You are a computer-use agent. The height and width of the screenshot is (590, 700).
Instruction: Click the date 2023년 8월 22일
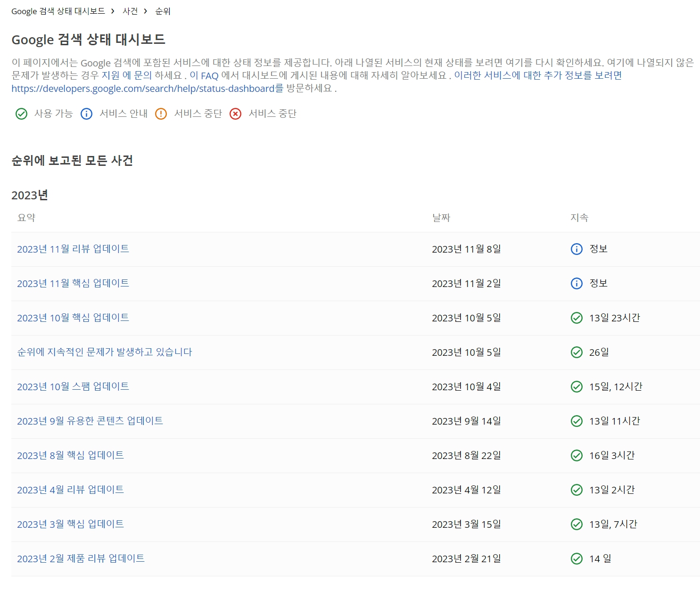tap(466, 456)
